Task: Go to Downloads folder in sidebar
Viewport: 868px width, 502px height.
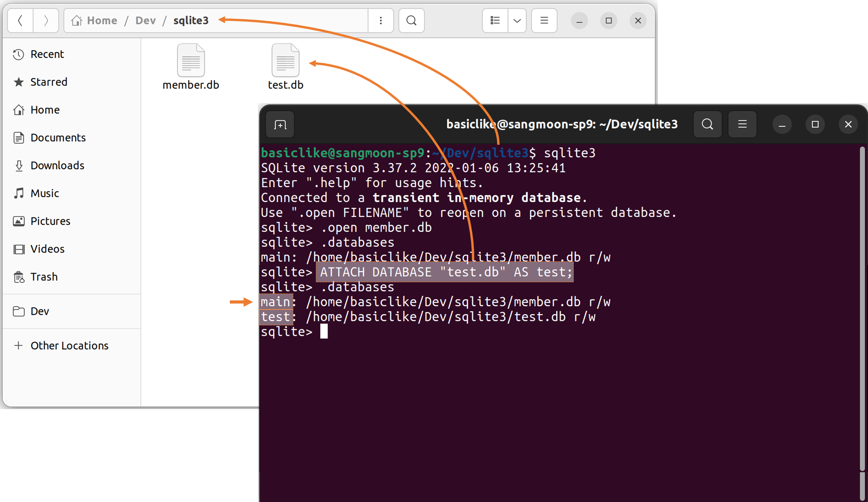Action: (x=57, y=166)
